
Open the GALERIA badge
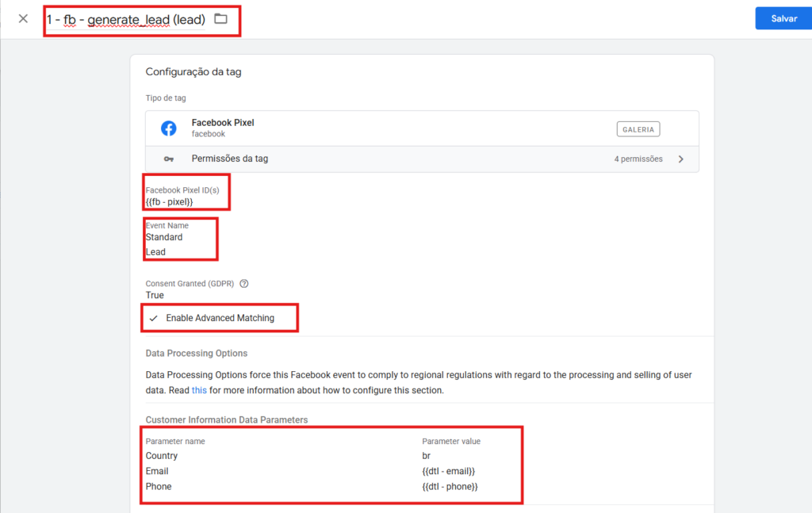638,129
